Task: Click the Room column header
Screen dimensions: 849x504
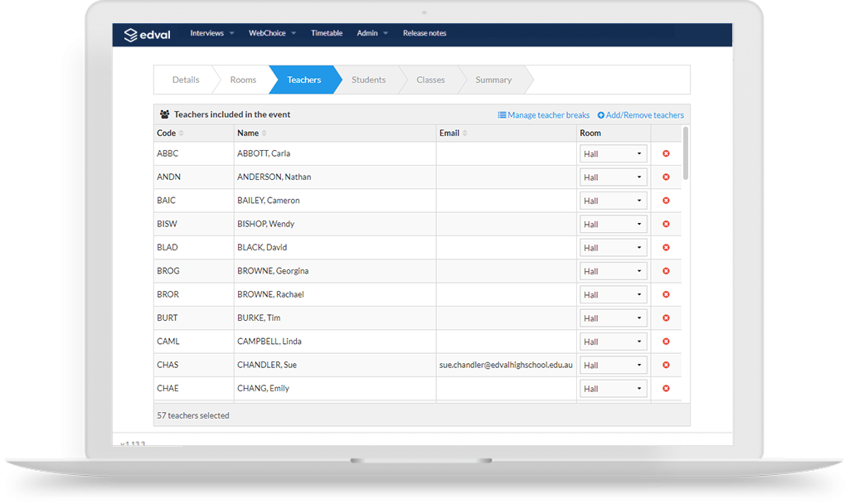Action: pyautogui.click(x=590, y=133)
